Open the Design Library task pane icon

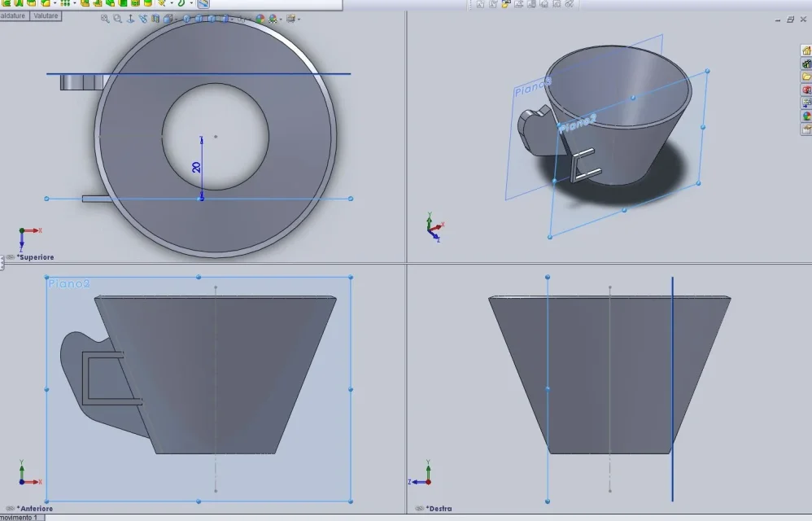click(806, 63)
